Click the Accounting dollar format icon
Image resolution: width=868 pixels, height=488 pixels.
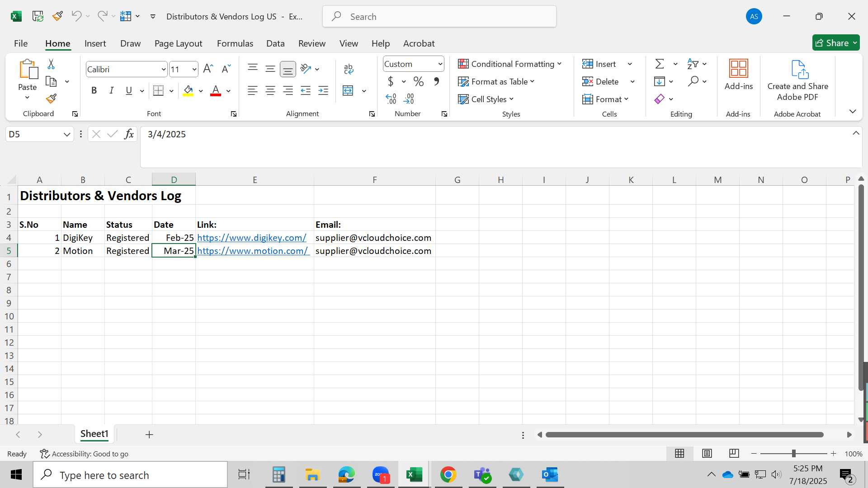point(391,81)
